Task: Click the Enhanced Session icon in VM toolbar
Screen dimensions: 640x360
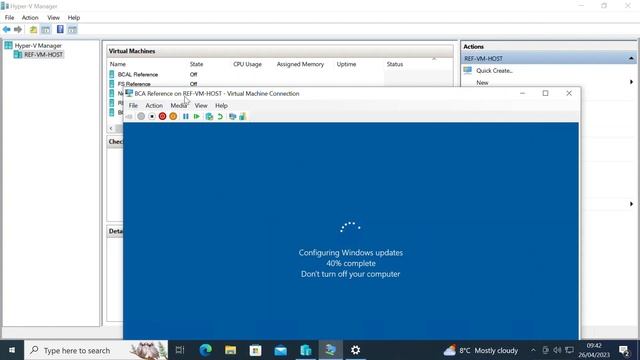Action: (x=232, y=116)
